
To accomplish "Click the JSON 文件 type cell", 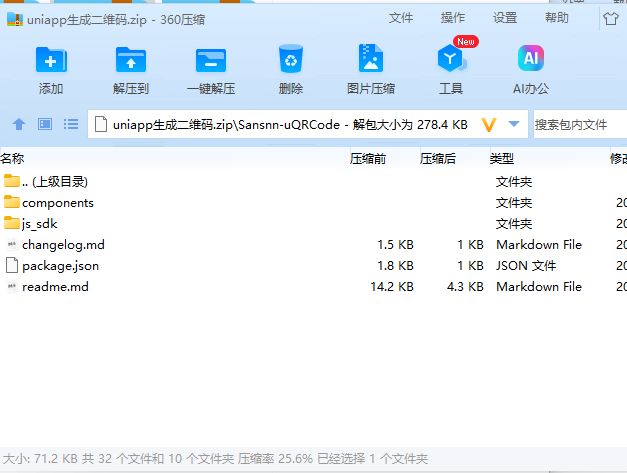I will tap(526, 266).
